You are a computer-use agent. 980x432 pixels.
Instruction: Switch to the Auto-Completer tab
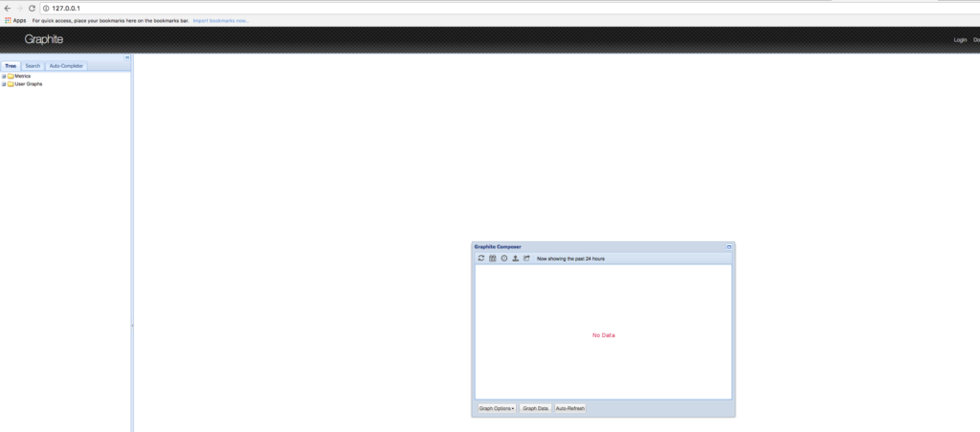(67, 66)
